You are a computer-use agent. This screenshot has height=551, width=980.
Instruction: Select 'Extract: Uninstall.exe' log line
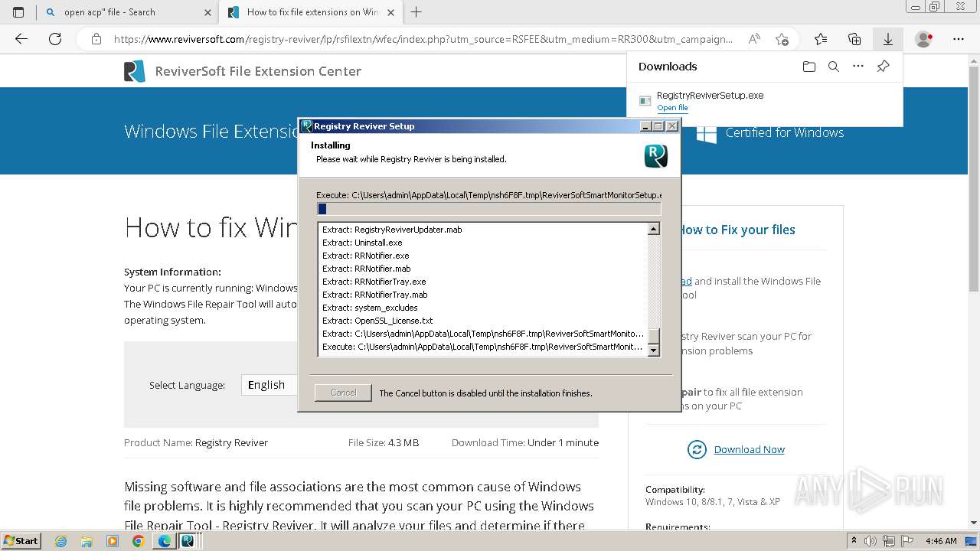point(362,243)
